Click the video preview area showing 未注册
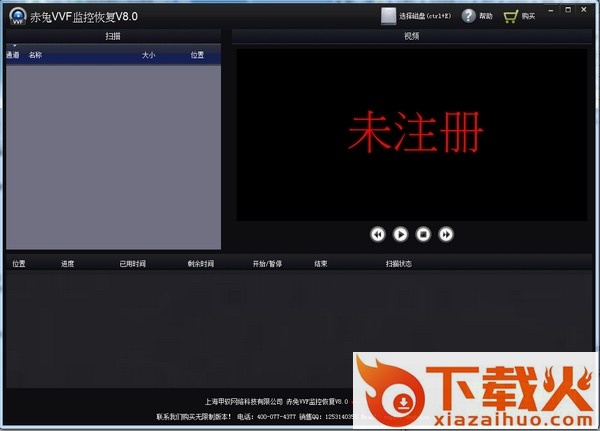Screen dimensions: 600x431 click(412, 134)
